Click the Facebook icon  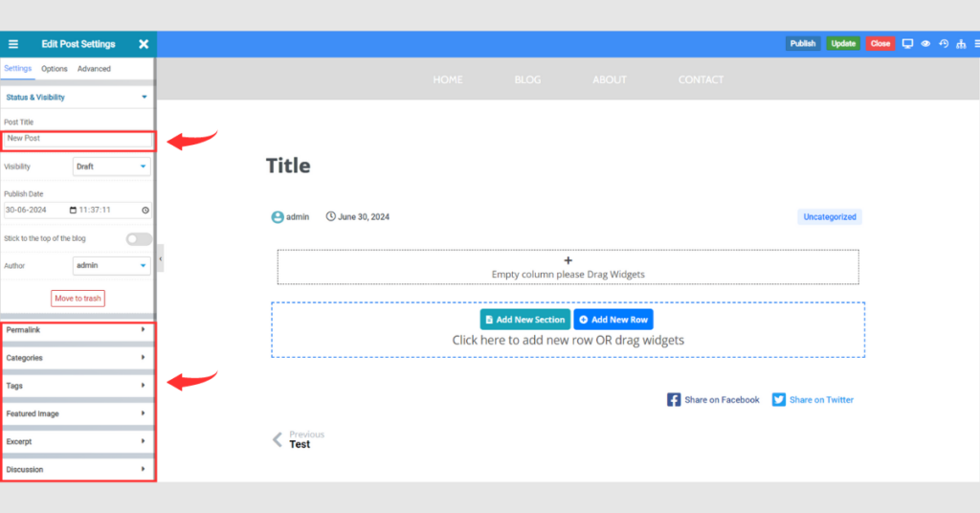point(674,400)
